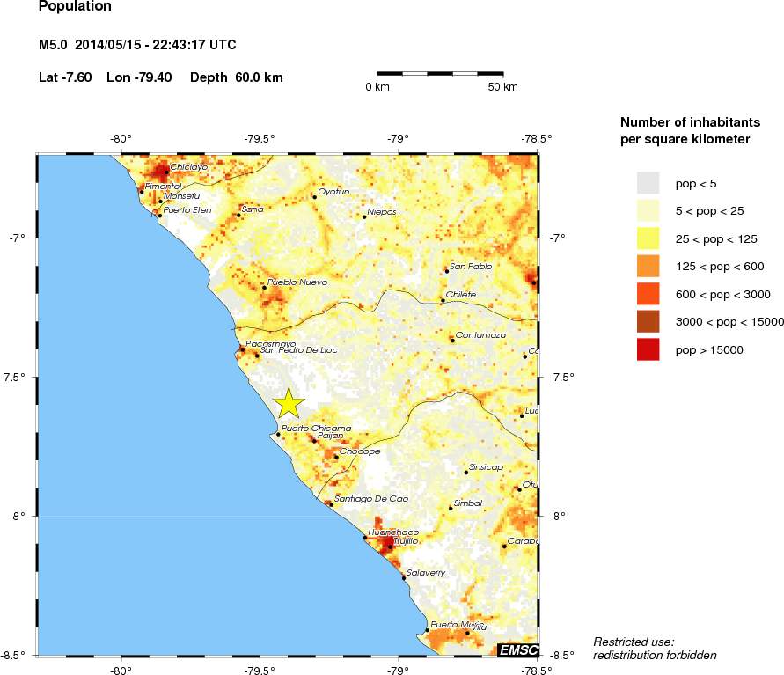Click the 'Pueblo Nuevo' label
Screen dimensions: 784x675
coord(297,282)
